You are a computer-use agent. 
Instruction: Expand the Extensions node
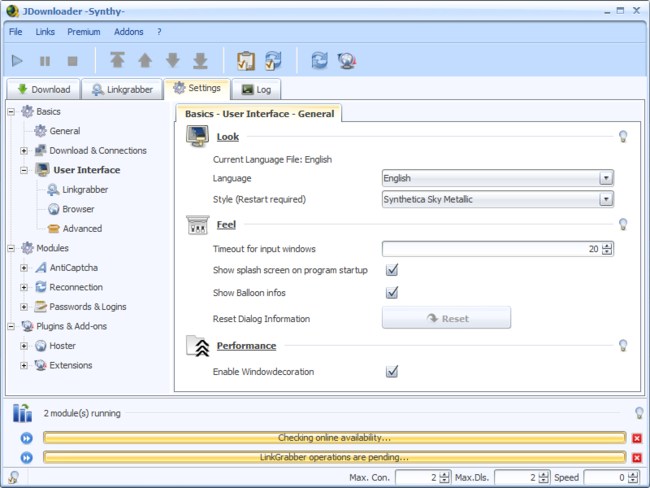tap(24, 365)
